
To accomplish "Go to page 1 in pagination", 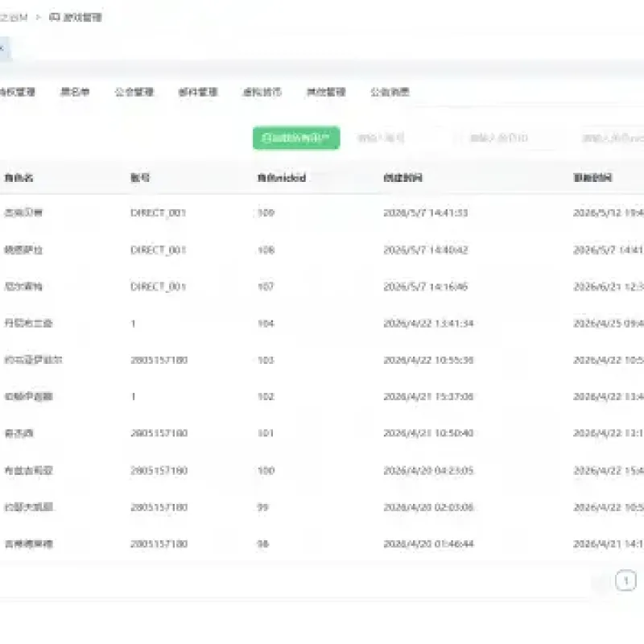I will (x=625, y=580).
